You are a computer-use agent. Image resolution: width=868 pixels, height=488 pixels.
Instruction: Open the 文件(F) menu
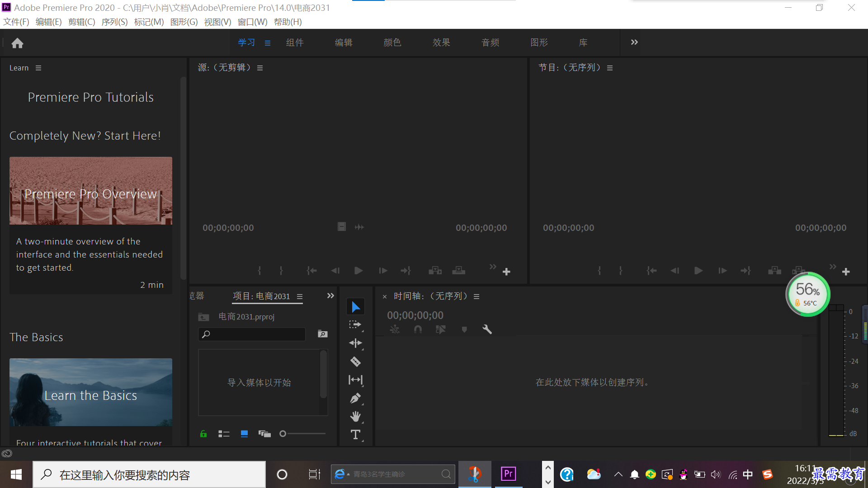coord(16,22)
